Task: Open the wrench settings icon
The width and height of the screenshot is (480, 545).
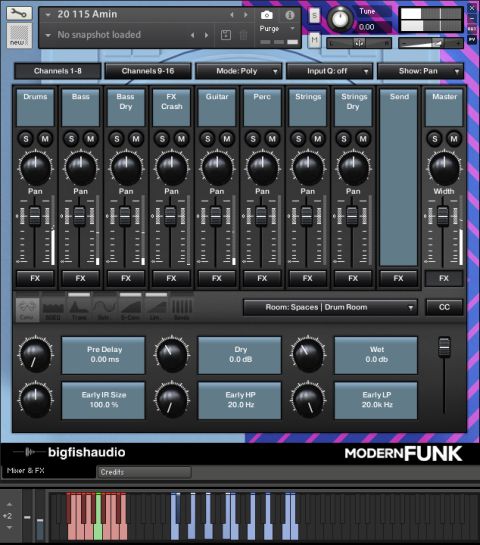Action: [x=19, y=13]
